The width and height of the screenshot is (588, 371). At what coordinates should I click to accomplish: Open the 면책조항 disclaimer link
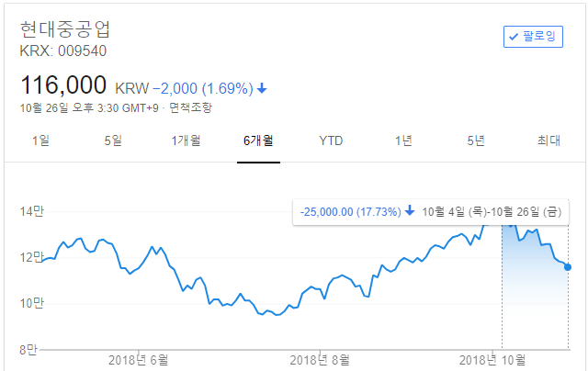[x=190, y=108]
